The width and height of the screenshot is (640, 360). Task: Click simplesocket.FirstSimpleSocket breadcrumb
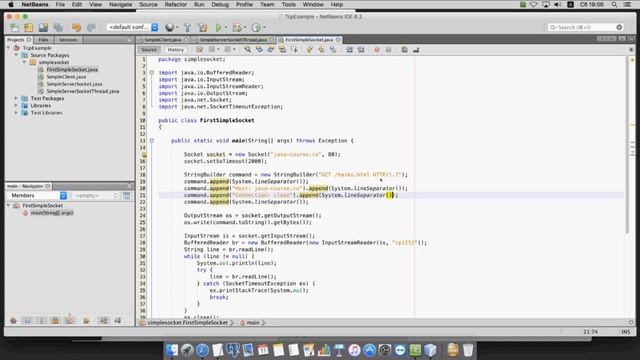(187, 322)
